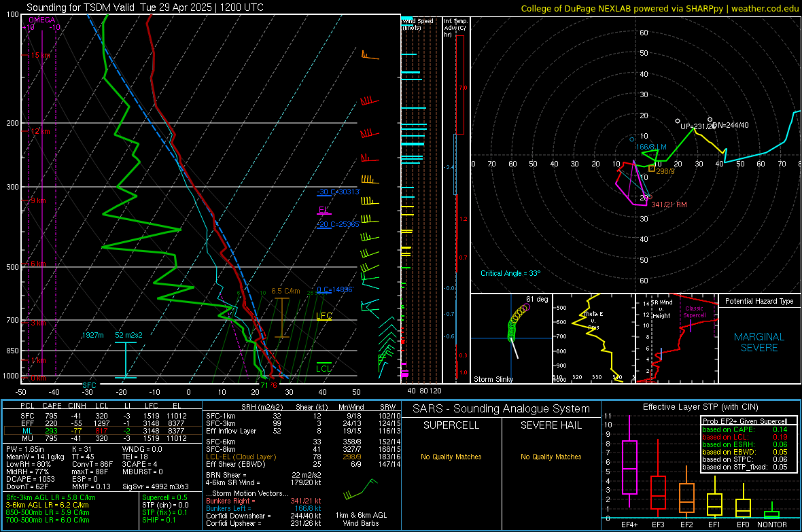Click the 6.5 C/km lapse rate label
Viewport: 802px width, 532px height.
(x=285, y=291)
